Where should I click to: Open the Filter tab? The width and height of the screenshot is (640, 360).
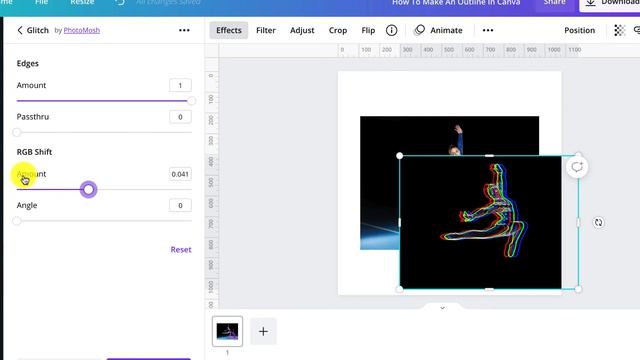pyautogui.click(x=266, y=30)
